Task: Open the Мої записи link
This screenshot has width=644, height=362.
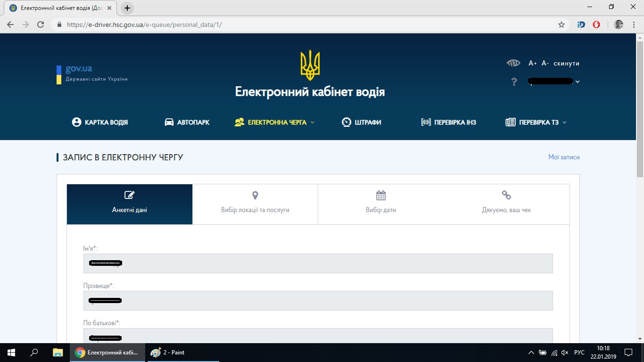Action: click(x=564, y=157)
